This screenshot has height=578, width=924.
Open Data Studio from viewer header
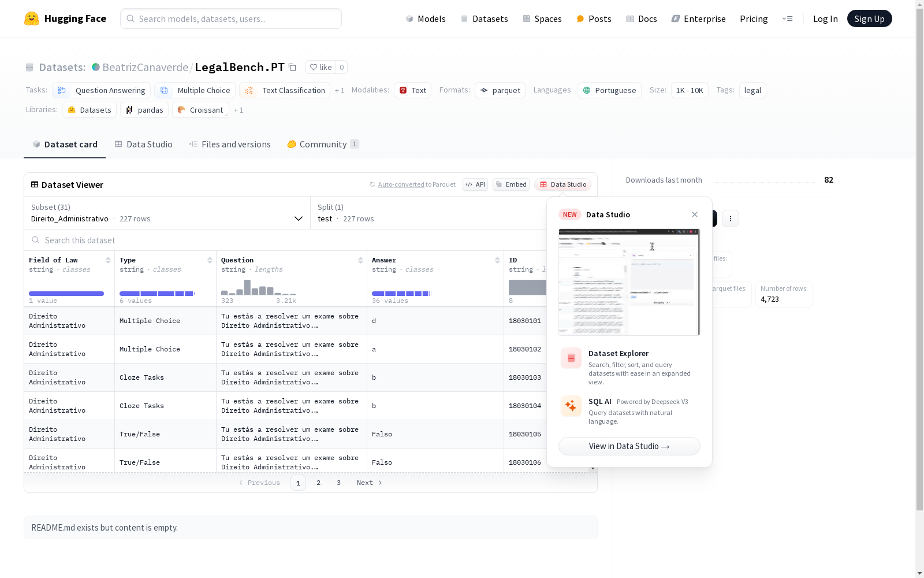tap(563, 184)
